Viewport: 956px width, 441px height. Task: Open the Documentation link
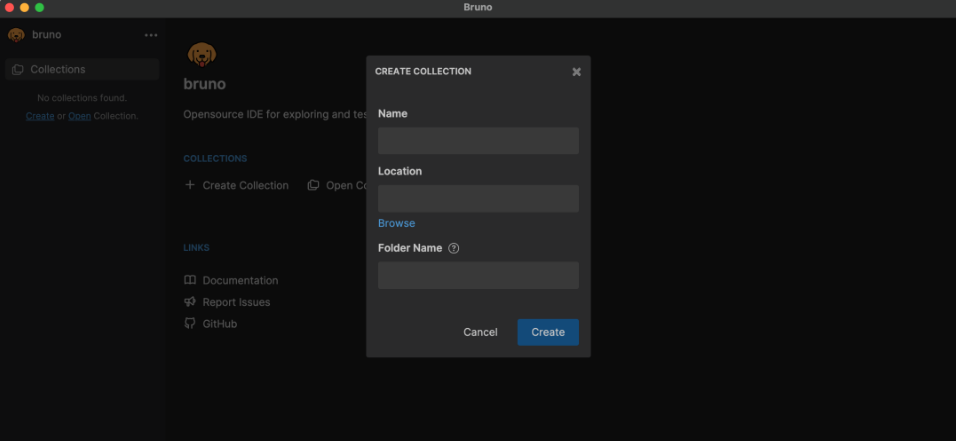(240, 281)
